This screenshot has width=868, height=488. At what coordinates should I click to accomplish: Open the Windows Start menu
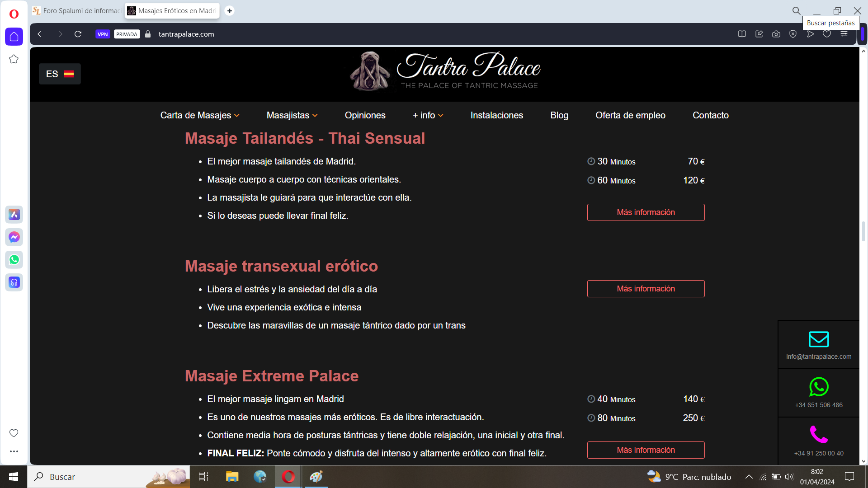14,477
